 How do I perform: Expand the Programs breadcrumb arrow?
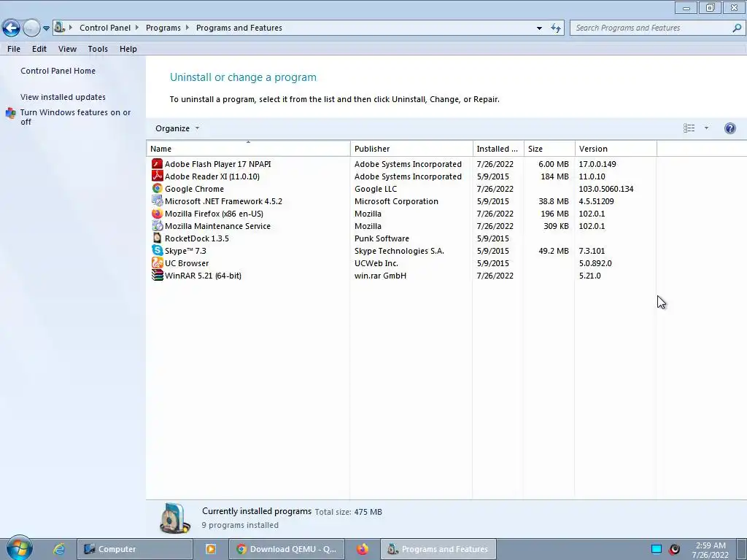click(187, 28)
